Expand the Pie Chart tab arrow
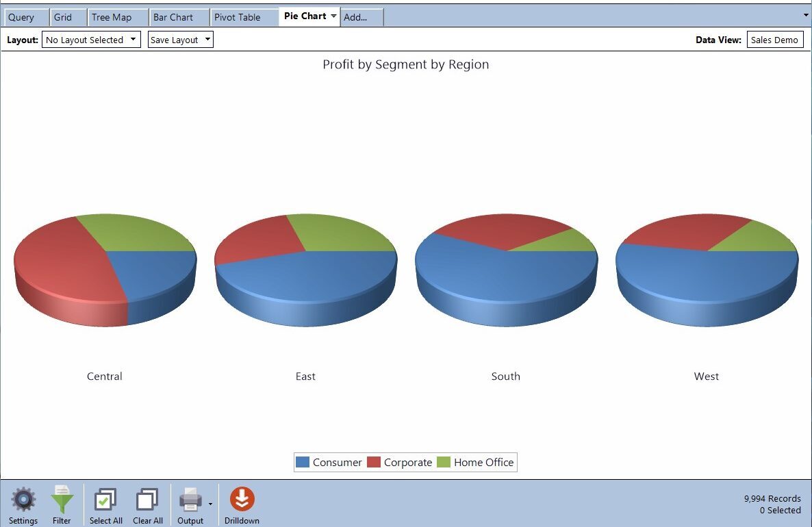The width and height of the screenshot is (812, 527). tap(333, 16)
